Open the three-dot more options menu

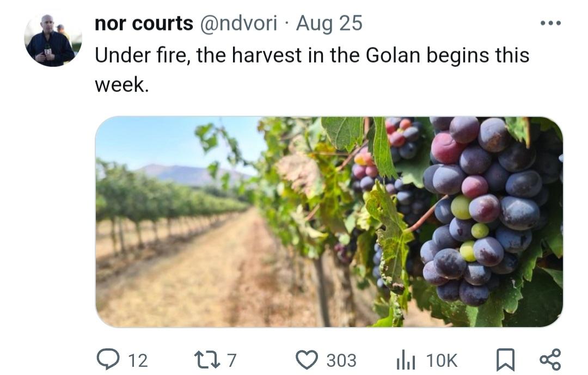pos(550,23)
